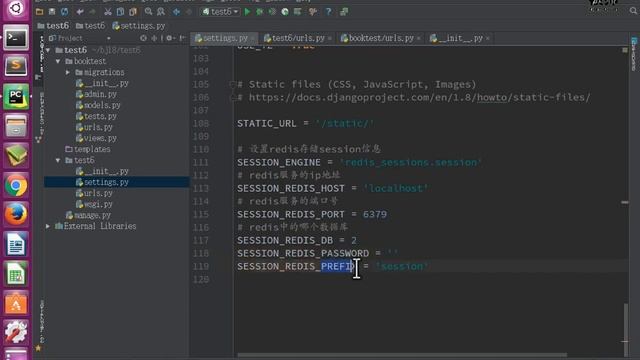This screenshot has width=640, height=360.
Task: Select wsgi.py in the project tree
Action: pyautogui.click(x=94, y=204)
